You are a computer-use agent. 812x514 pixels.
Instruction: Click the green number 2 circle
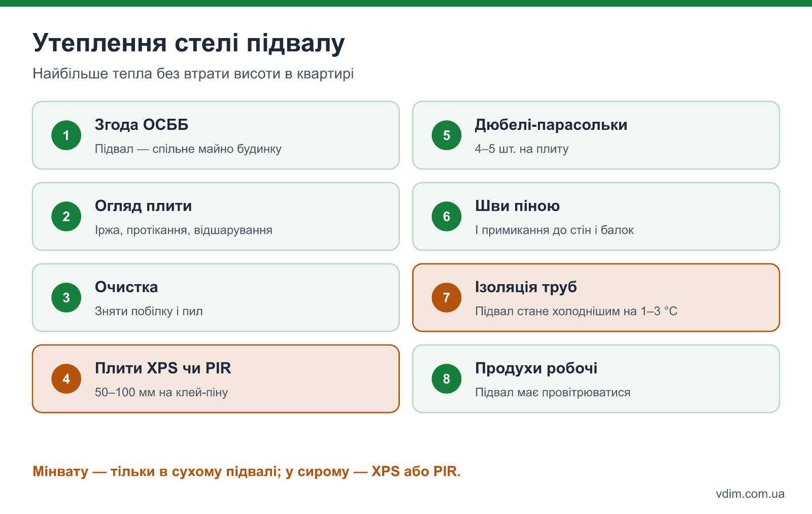tap(66, 216)
